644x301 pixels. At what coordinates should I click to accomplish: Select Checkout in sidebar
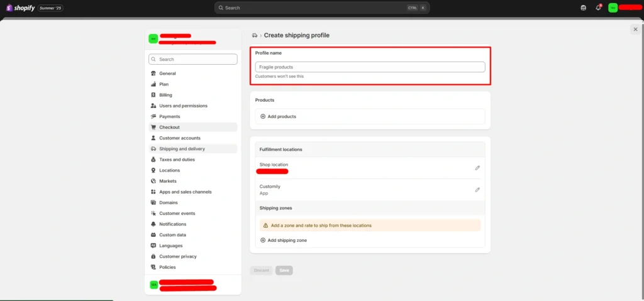coord(193,128)
